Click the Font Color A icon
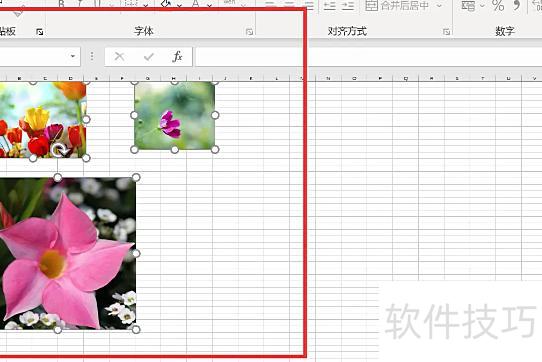Image resolution: width=542 pixels, height=362 pixels. pyautogui.click(x=196, y=4)
